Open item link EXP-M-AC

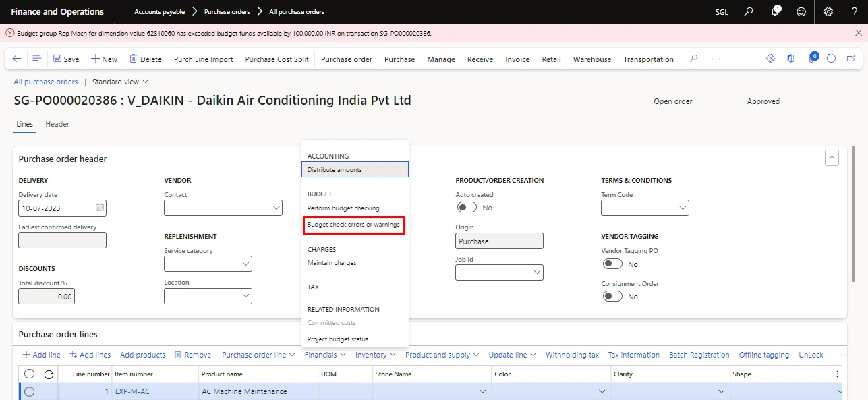pos(132,391)
